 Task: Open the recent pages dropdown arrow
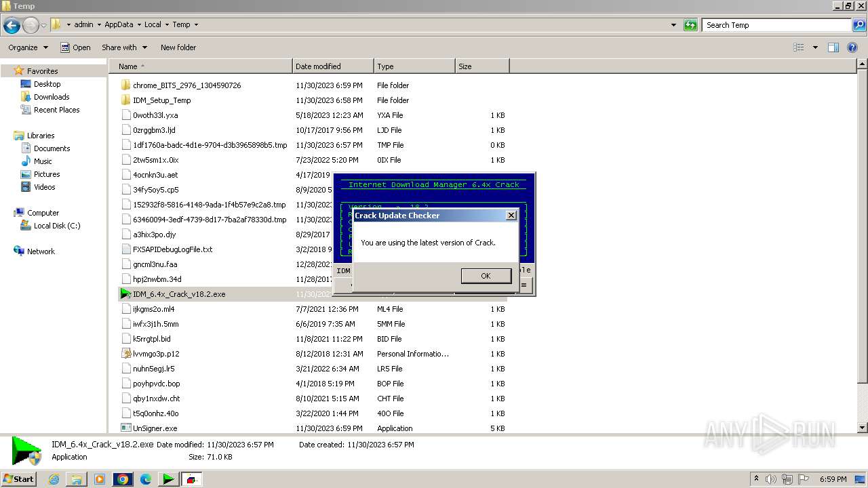click(x=43, y=26)
